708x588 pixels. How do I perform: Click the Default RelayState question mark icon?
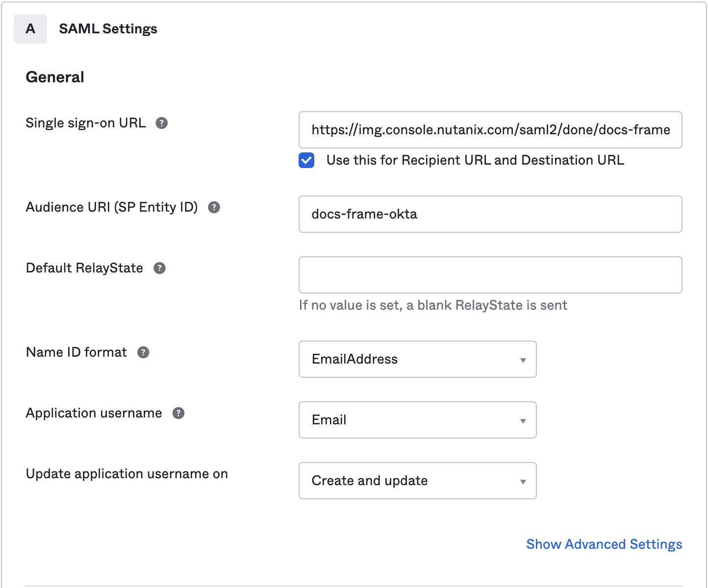coord(159,268)
